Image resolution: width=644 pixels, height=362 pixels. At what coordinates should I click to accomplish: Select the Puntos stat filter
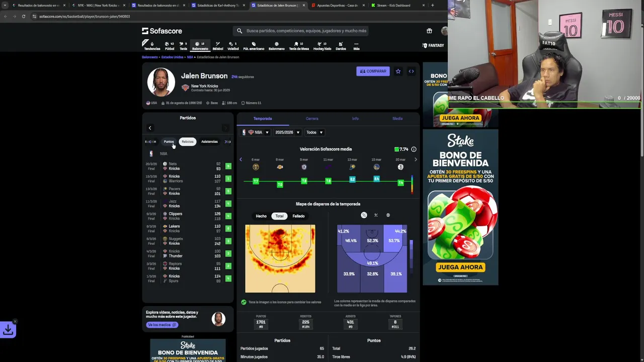[x=169, y=142]
